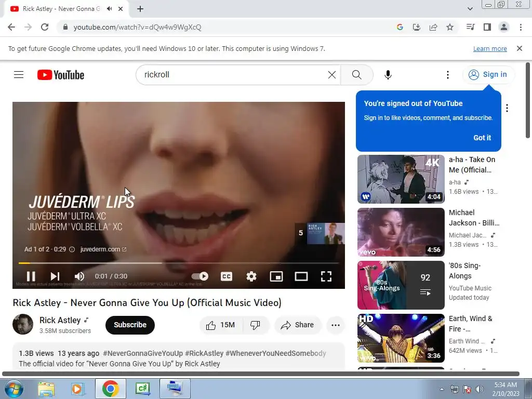532x399 pixels.
Task: Pause the video playback
Action: [x=31, y=276]
